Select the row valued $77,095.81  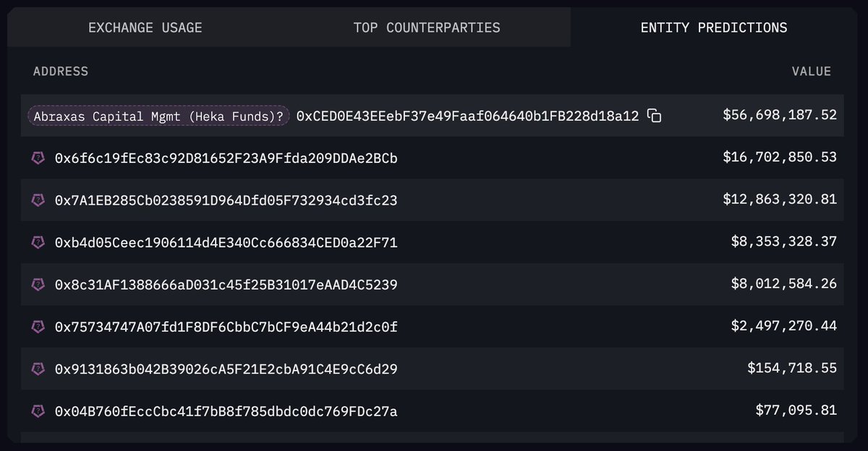433,411
